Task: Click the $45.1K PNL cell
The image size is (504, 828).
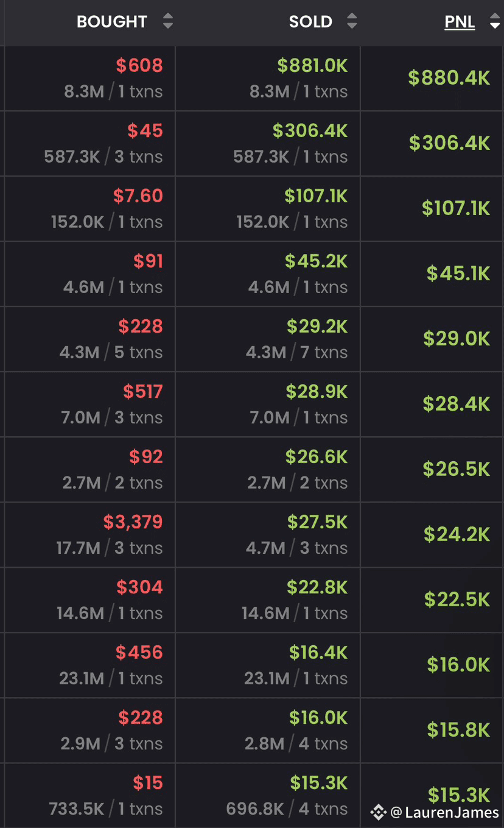Action: (458, 274)
